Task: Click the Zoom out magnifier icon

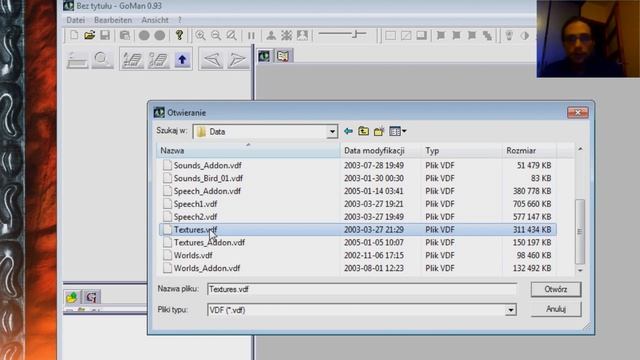Action: point(216,36)
